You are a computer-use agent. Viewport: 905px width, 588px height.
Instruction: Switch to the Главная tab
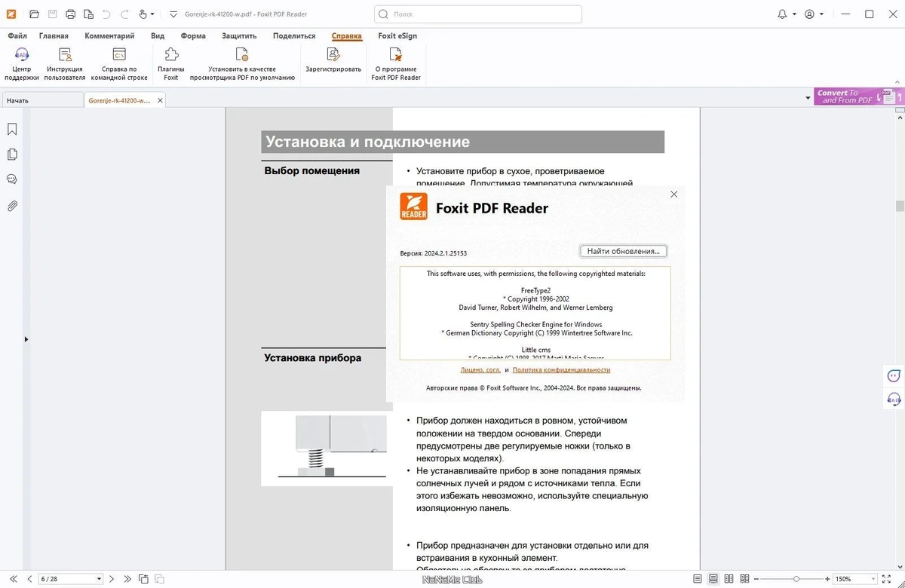click(54, 35)
